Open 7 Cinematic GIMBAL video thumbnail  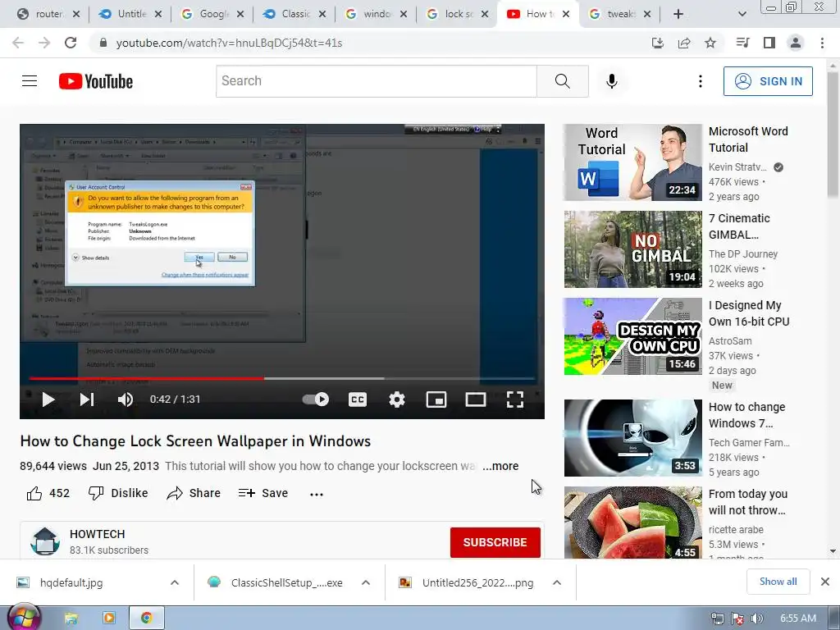(x=632, y=249)
